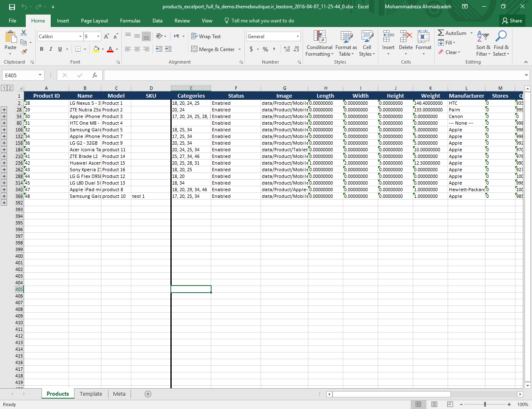532x409 pixels.
Task: Toggle Wrap Text
Action: tap(206, 37)
